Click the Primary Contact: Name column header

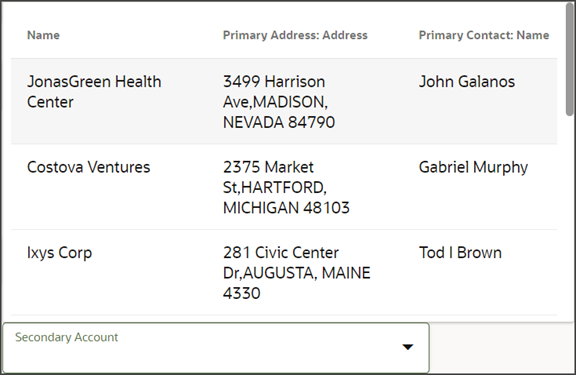tap(484, 35)
